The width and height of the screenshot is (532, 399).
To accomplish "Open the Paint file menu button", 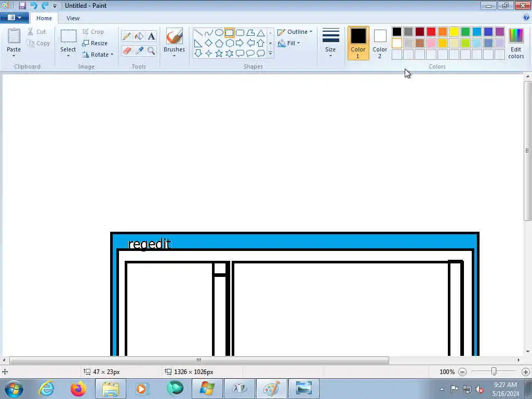I will pyautogui.click(x=14, y=18).
